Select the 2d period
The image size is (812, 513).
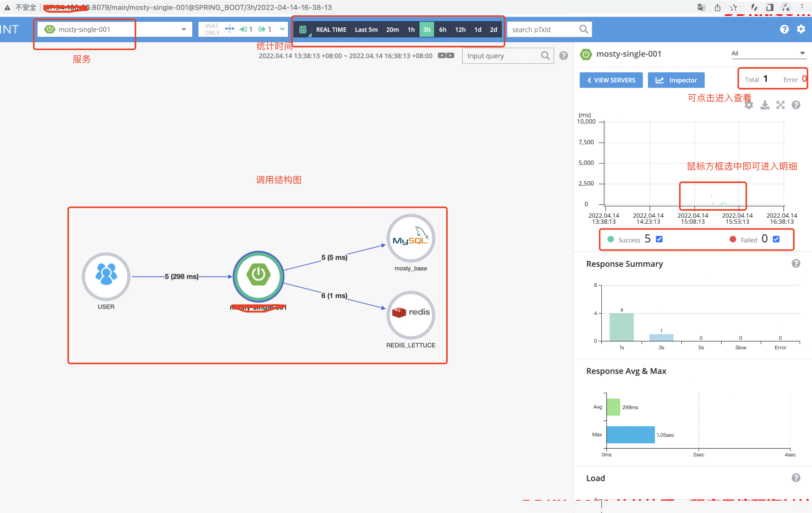tap(493, 29)
